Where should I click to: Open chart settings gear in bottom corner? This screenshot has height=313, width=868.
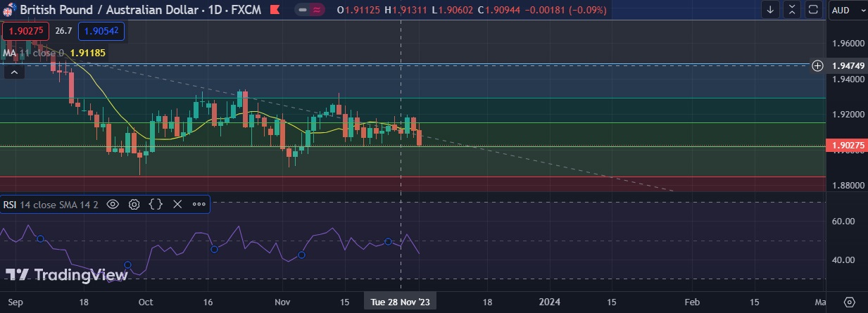849,302
